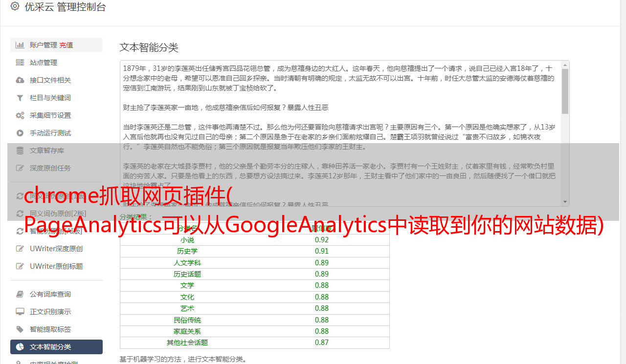Open the 公有词库查询 book icon

click(20, 294)
